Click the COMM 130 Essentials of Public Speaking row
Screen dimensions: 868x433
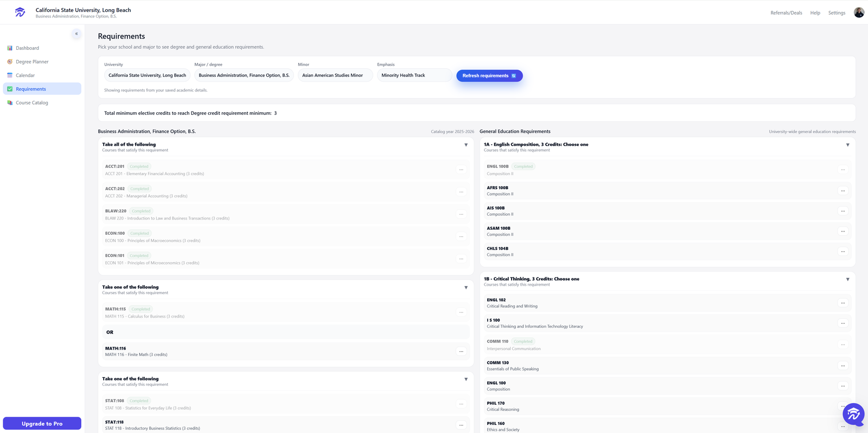[x=667, y=366]
